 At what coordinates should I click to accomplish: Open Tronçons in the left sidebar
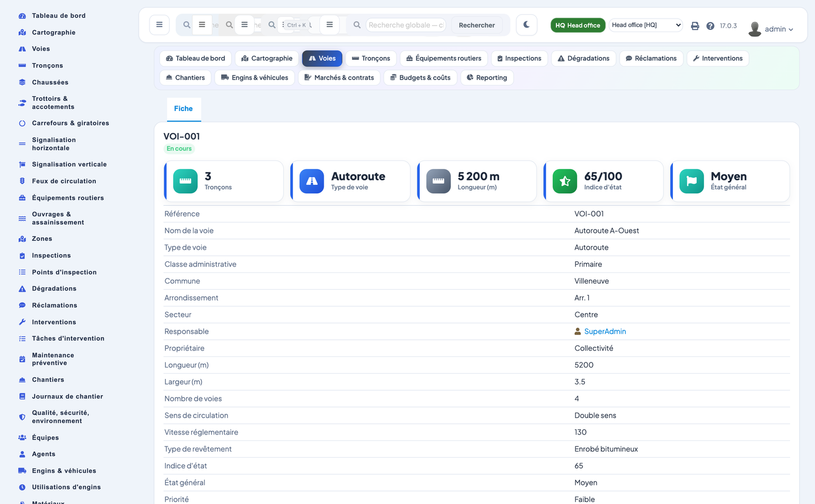coord(47,65)
